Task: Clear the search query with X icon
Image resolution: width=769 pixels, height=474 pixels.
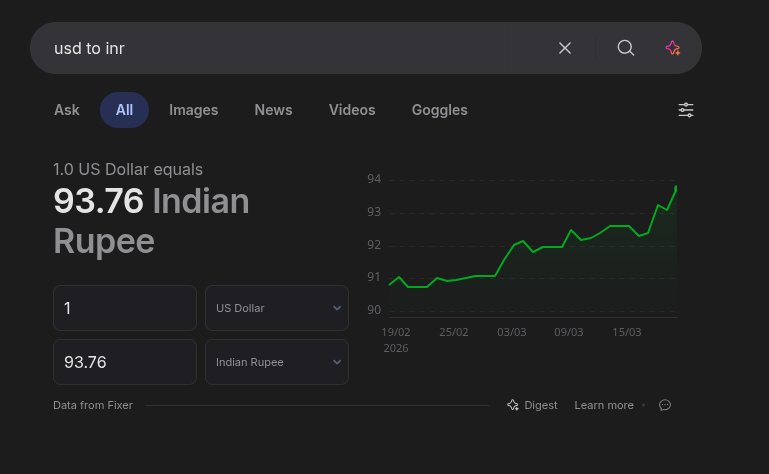Action: click(564, 48)
